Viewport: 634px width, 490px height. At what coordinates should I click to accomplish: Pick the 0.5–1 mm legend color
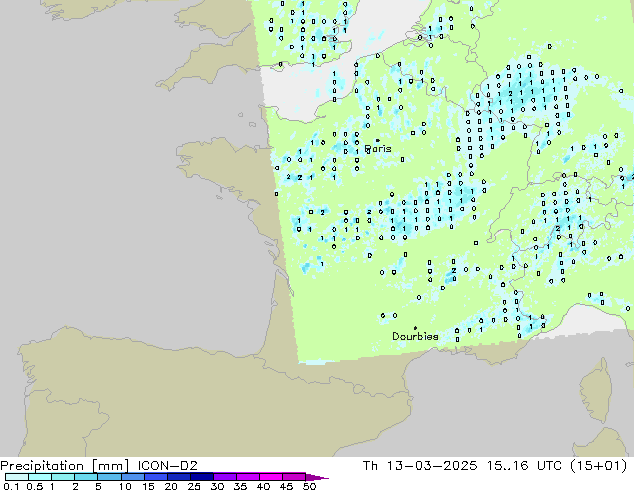(x=40, y=477)
